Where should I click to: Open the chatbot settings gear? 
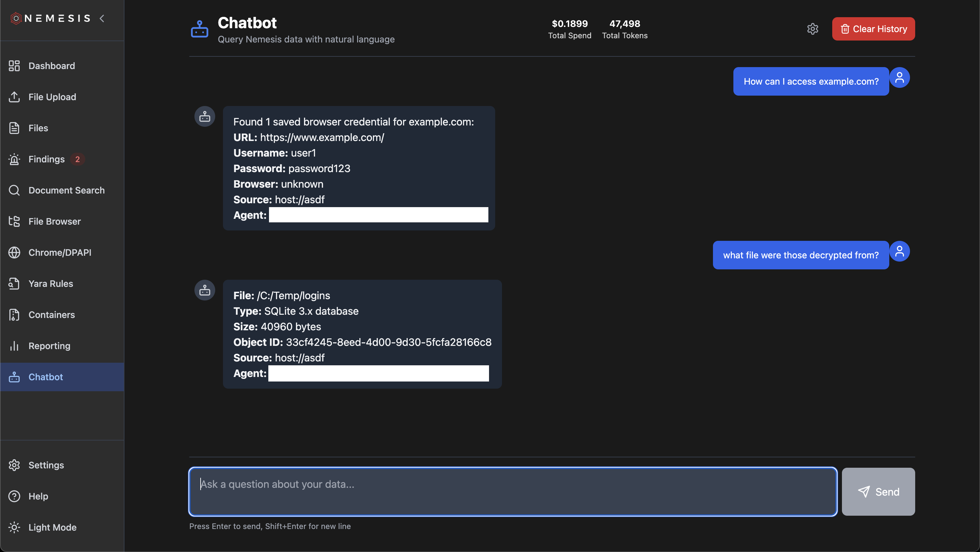[x=813, y=29]
